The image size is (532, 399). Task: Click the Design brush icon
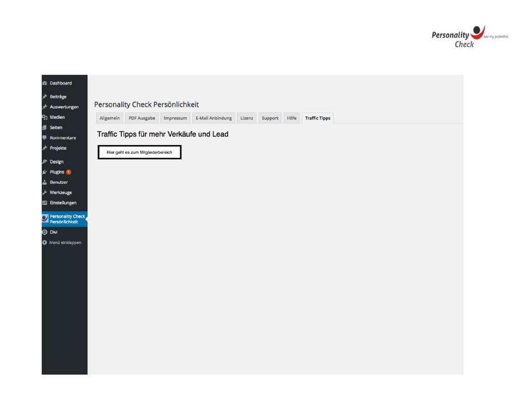point(45,162)
